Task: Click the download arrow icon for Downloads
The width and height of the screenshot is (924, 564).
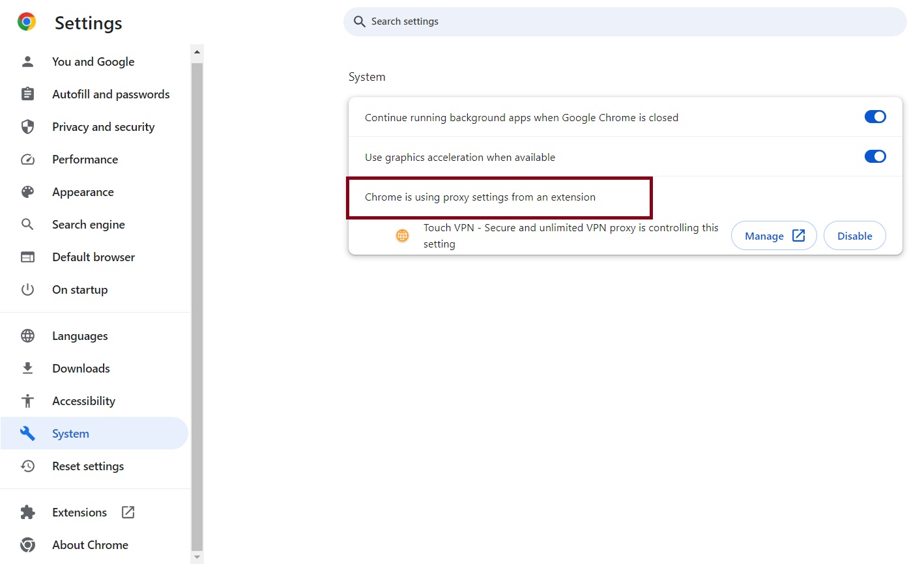Action: pos(27,369)
